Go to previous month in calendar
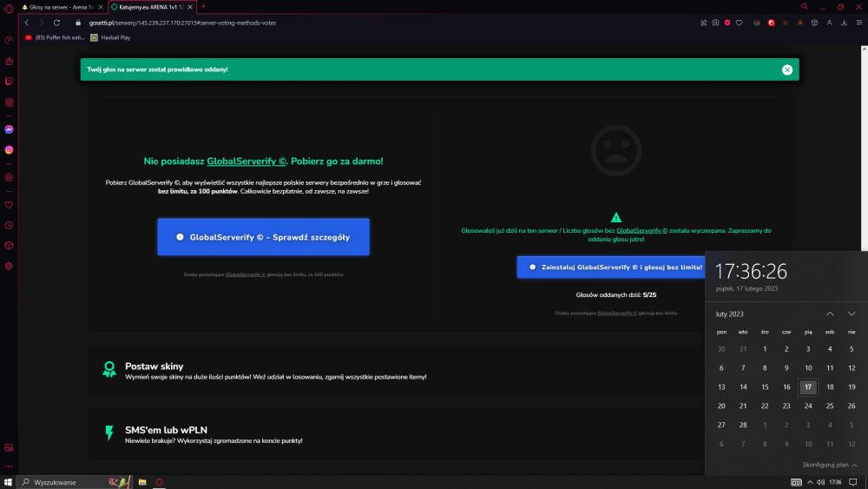 tap(830, 314)
